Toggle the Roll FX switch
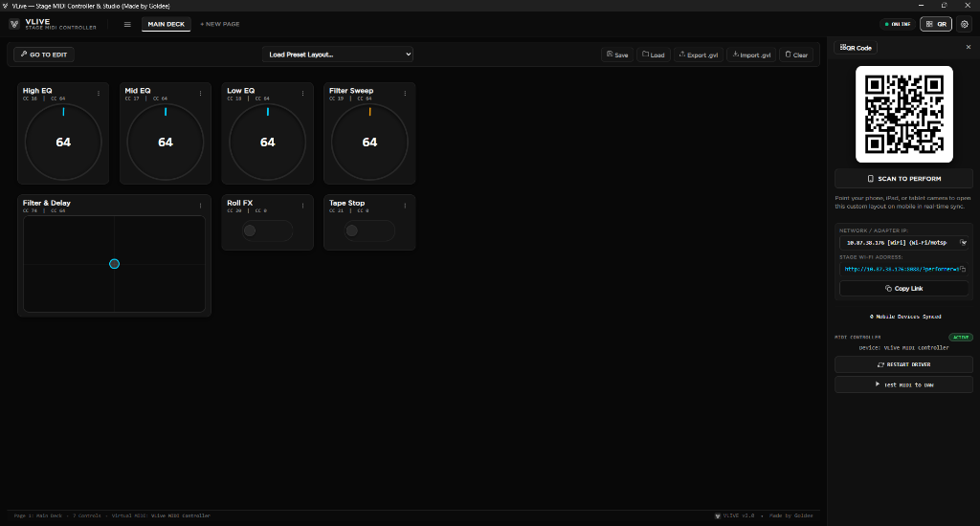 [268, 230]
